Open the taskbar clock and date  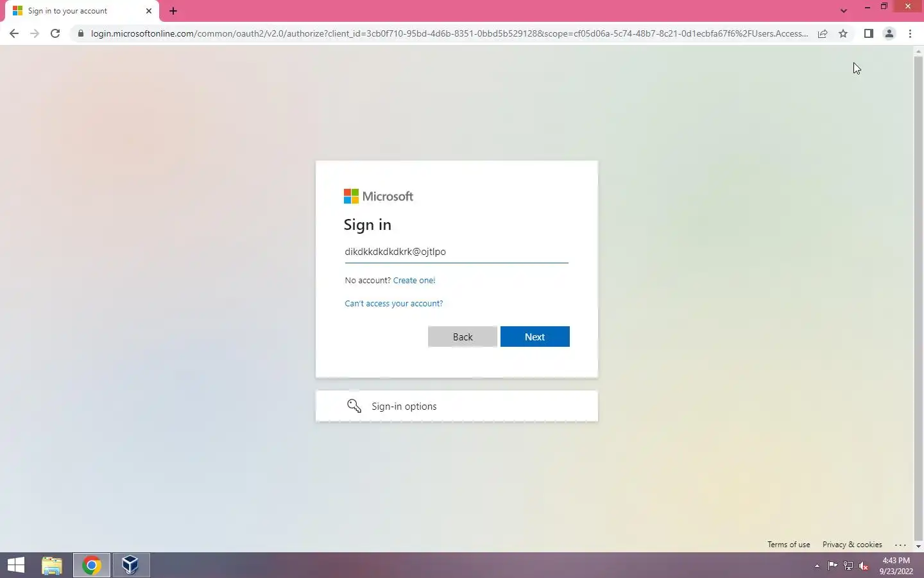(896, 566)
